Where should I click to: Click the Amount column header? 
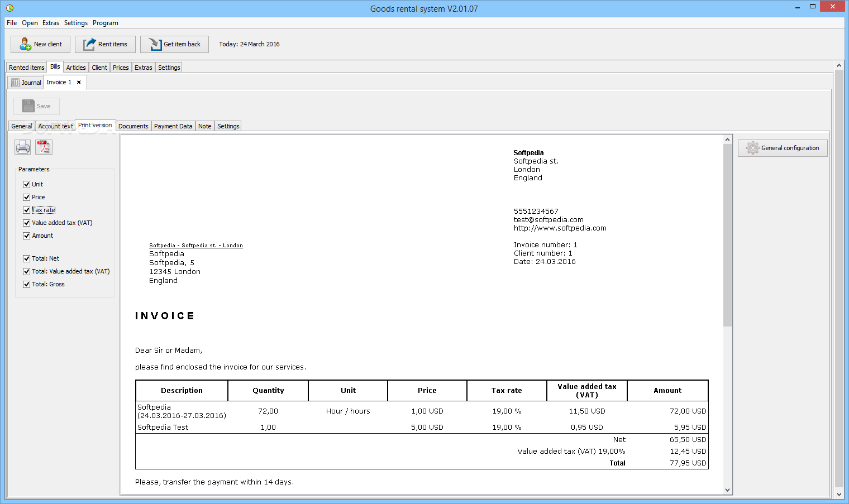pos(667,391)
